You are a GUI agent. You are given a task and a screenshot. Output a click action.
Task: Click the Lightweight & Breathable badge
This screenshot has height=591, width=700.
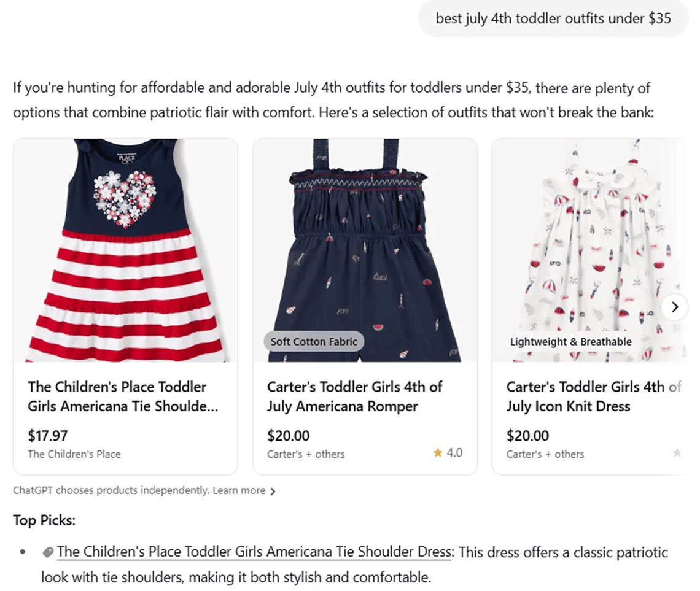coord(570,341)
